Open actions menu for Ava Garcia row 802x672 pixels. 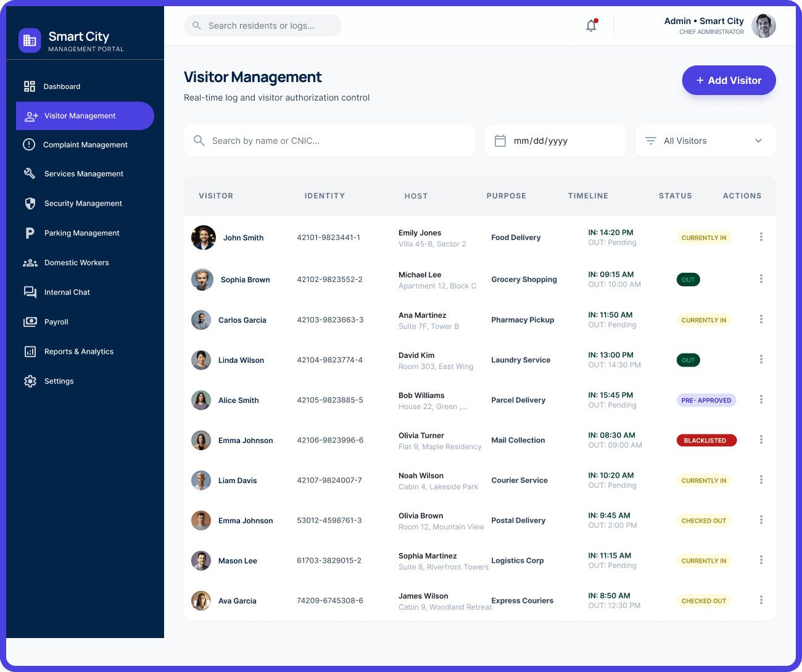[761, 600]
